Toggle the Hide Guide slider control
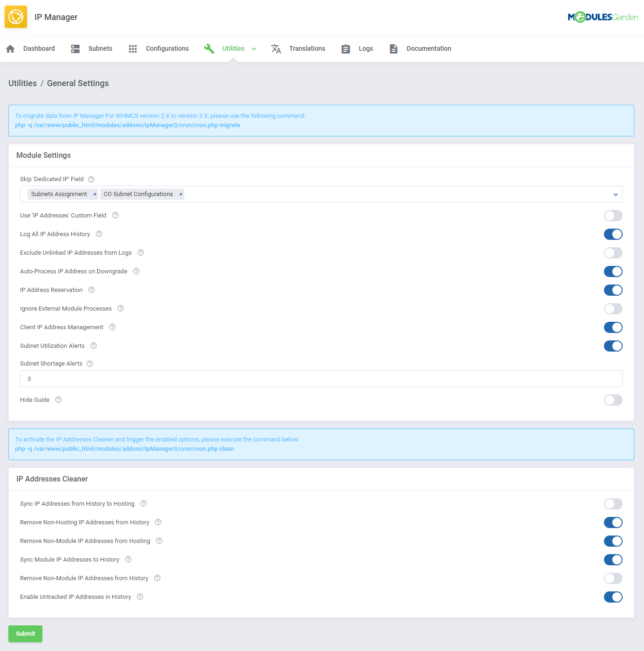Viewport: 644px width, 651px height. click(x=613, y=400)
